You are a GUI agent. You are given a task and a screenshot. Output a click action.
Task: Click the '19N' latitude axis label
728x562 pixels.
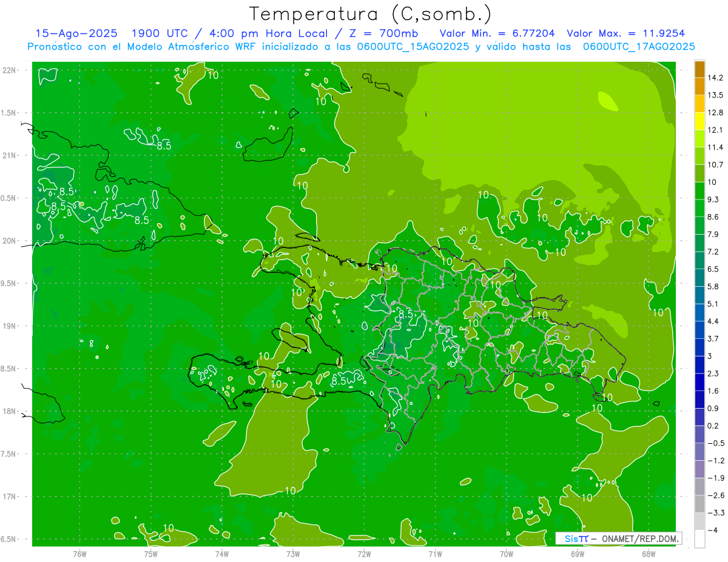coord(9,326)
